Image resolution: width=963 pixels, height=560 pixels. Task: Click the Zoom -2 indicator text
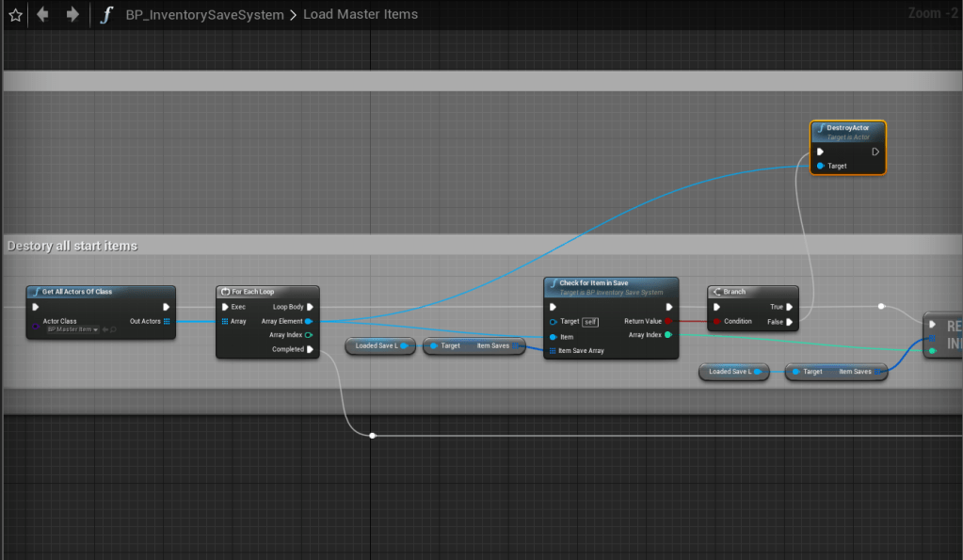tap(932, 13)
